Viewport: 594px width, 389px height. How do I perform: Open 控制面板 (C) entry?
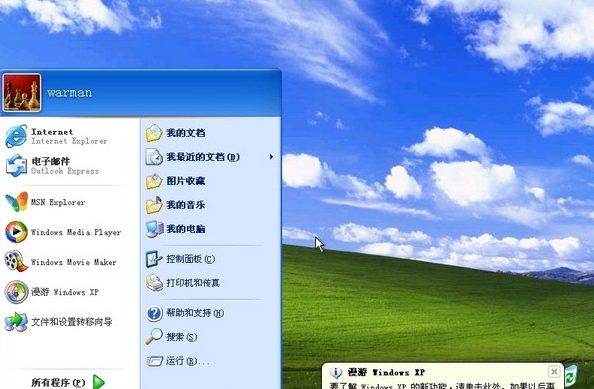click(x=191, y=259)
